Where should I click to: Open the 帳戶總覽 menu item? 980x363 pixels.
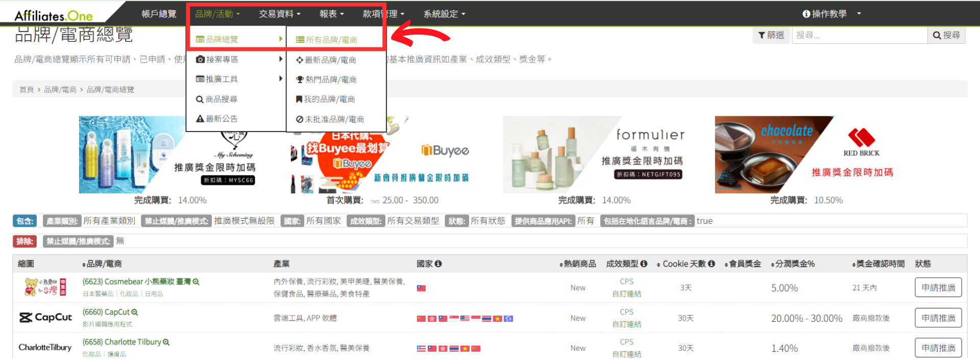(159, 14)
